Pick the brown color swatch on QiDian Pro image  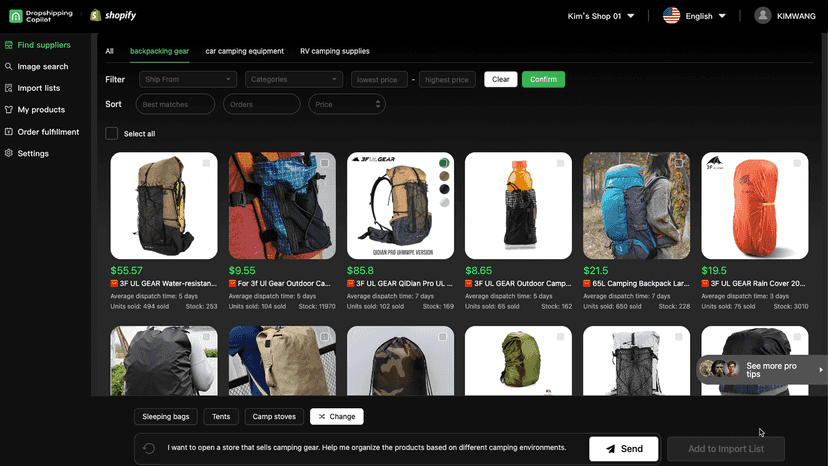tap(444, 176)
